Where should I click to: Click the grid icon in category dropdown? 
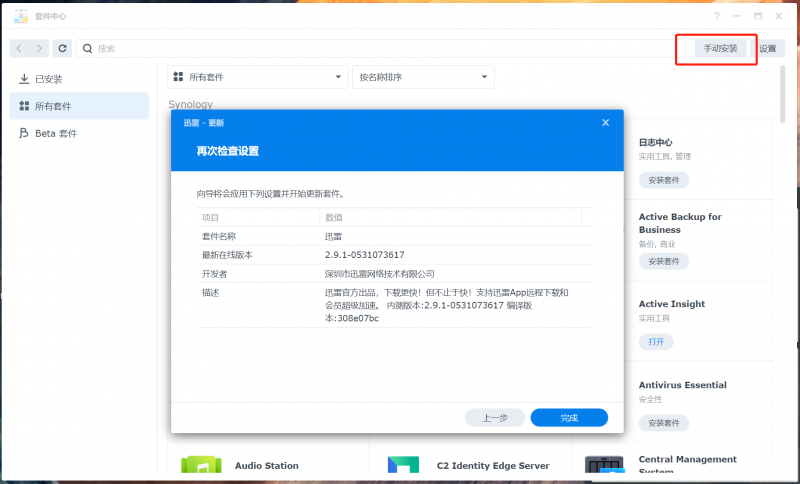[178, 77]
